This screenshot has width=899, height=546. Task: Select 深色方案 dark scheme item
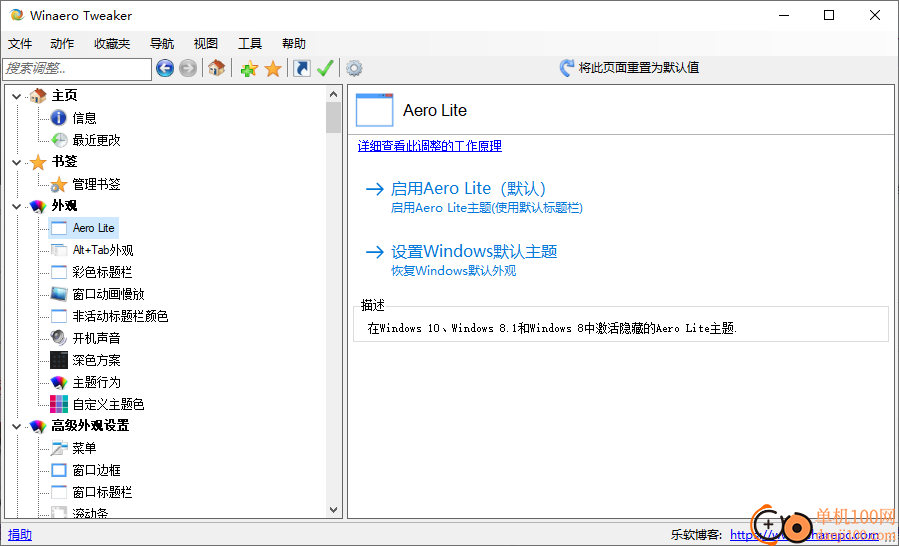(x=96, y=360)
